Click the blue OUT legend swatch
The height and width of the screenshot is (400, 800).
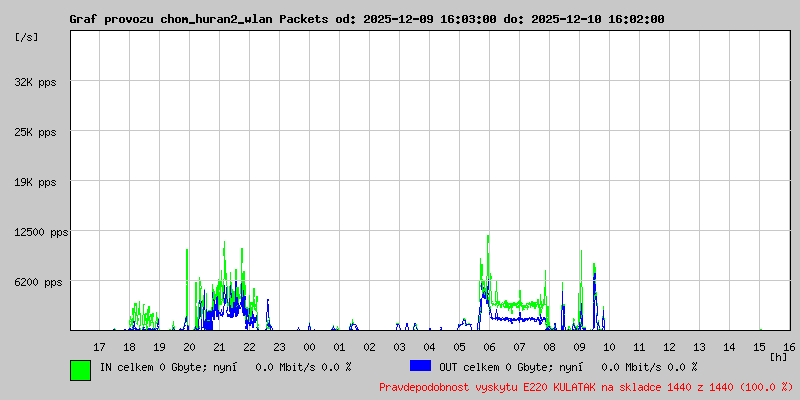coord(420,366)
